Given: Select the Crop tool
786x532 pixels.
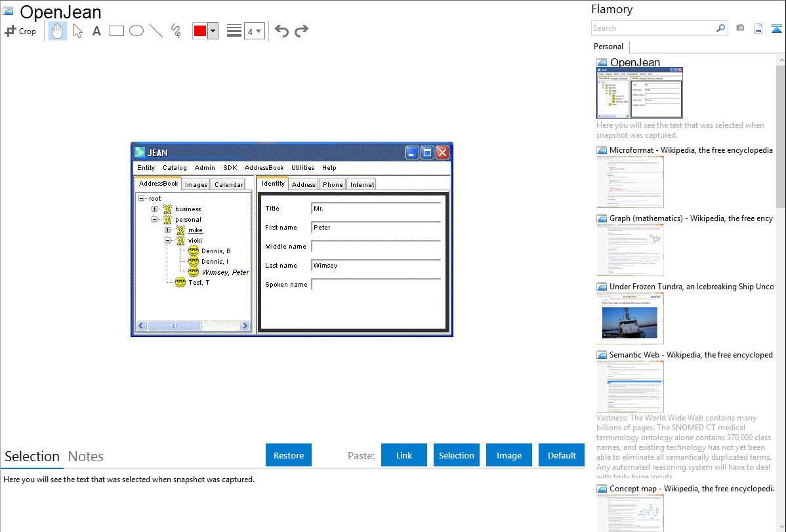Looking at the screenshot, I should [x=20, y=31].
